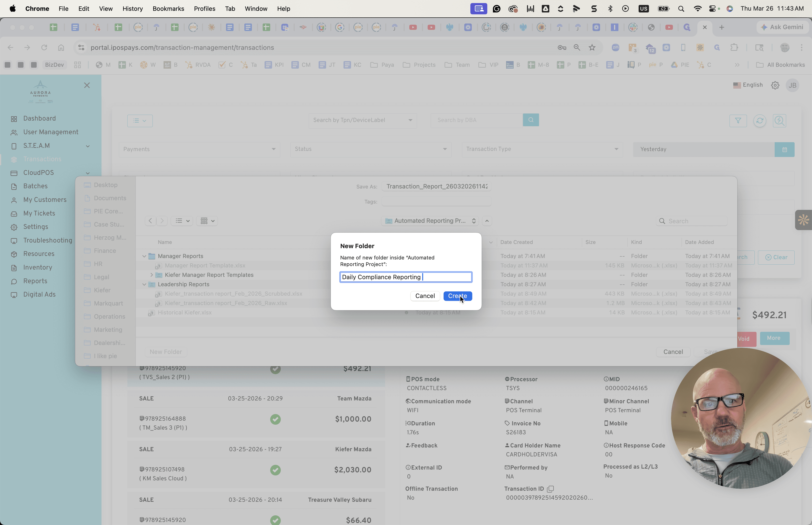Open the JB user avatar menu

click(x=792, y=85)
